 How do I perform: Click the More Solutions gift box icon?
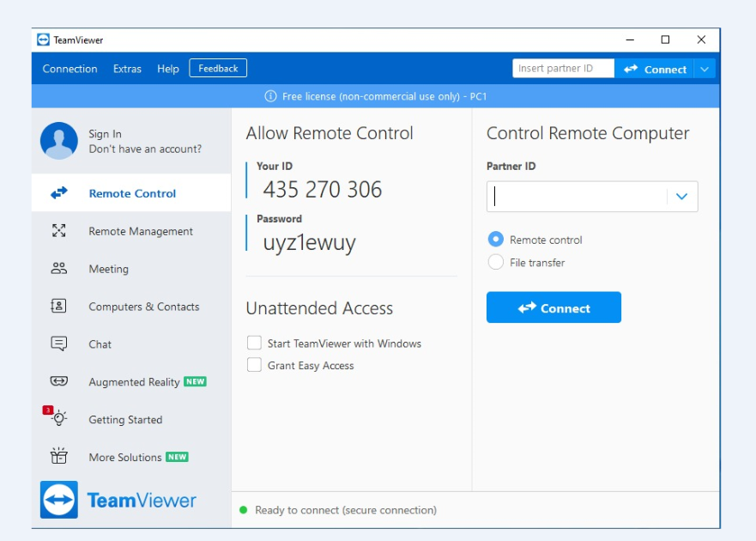pos(59,456)
